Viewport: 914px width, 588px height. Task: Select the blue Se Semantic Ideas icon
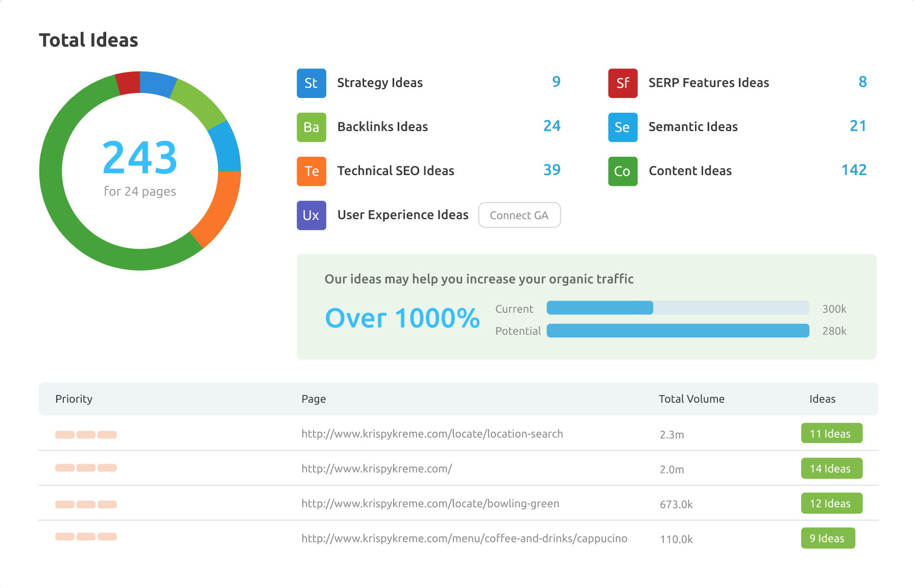pyautogui.click(x=622, y=127)
